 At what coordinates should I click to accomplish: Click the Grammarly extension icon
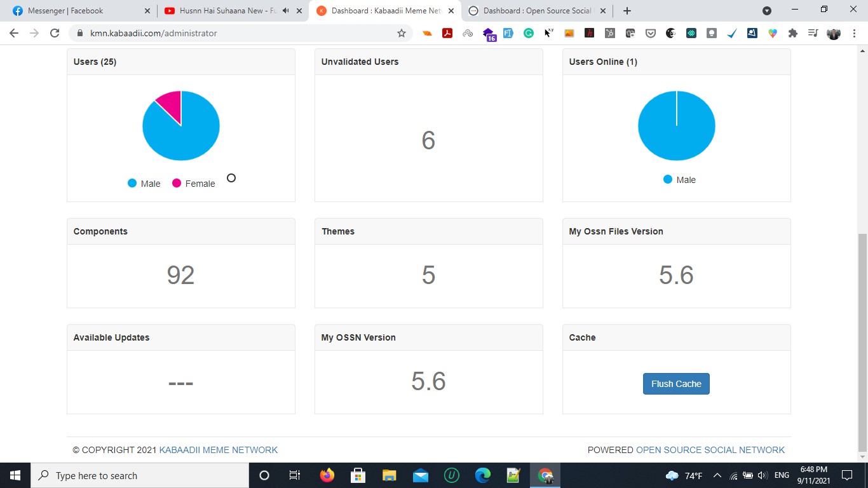pyautogui.click(x=528, y=33)
